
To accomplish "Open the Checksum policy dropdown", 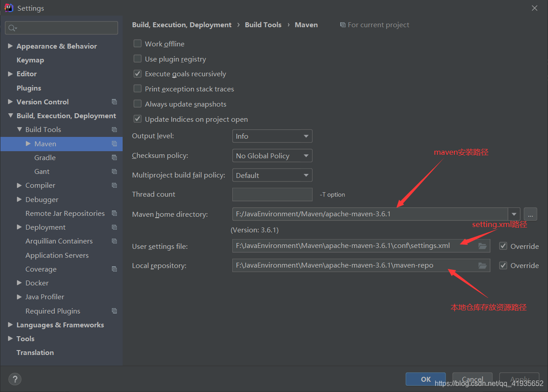I will tap(272, 156).
